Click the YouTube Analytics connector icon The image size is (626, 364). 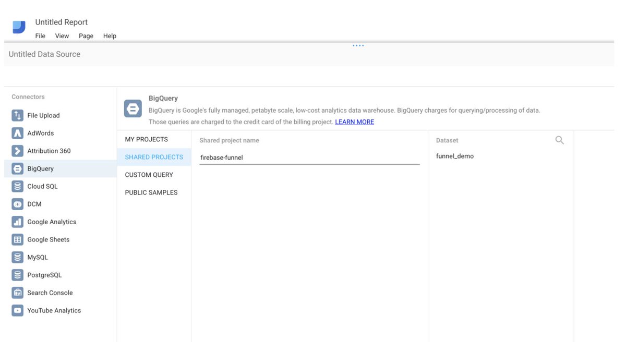coord(18,310)
